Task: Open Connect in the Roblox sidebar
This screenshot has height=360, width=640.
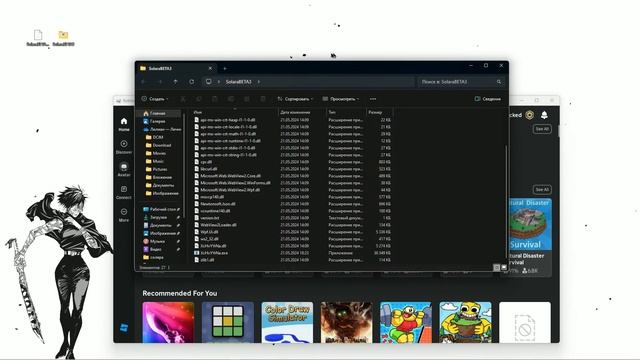Action: point(124,192)
